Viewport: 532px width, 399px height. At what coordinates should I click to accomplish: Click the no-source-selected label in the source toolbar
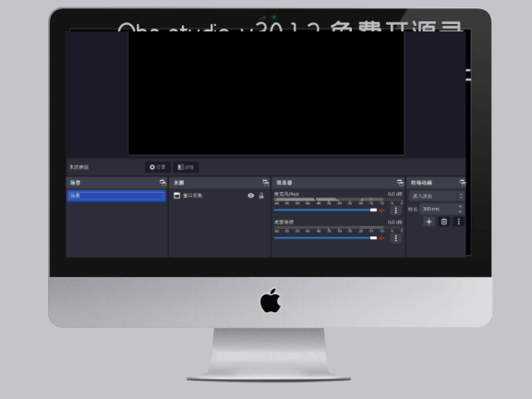(79, 167)
